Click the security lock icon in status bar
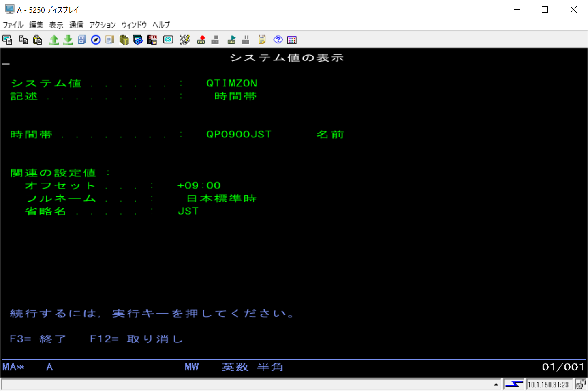Image resolution: width=588 pixels, height=391 pixels. pos(581,384)
